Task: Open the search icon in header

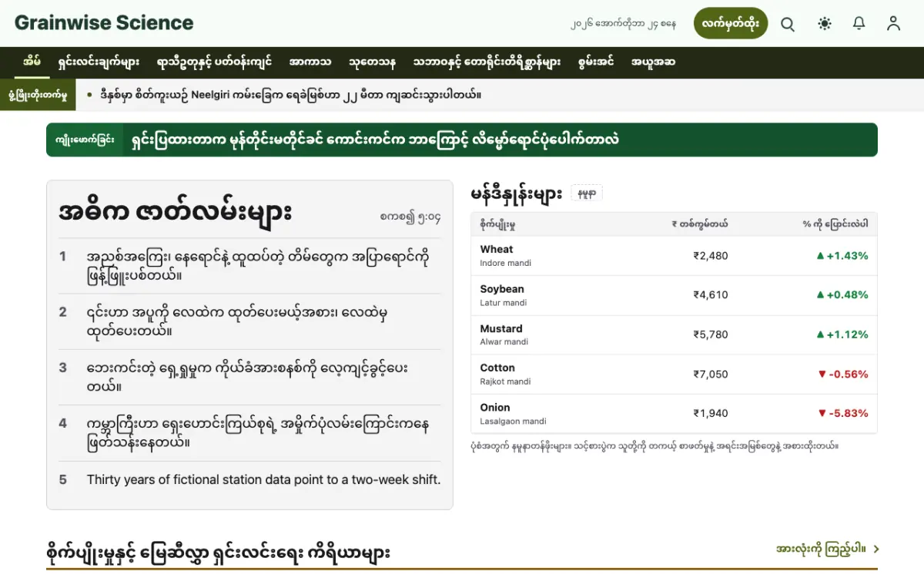Action: (x=788, y=24)
